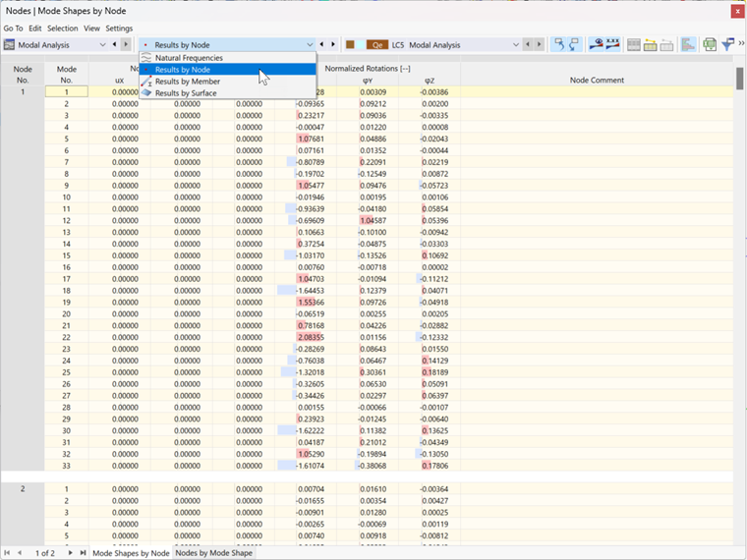Toggle select-row-from-graphic sync icon
This screenshot has height=560, width=747.
point(575,45)
